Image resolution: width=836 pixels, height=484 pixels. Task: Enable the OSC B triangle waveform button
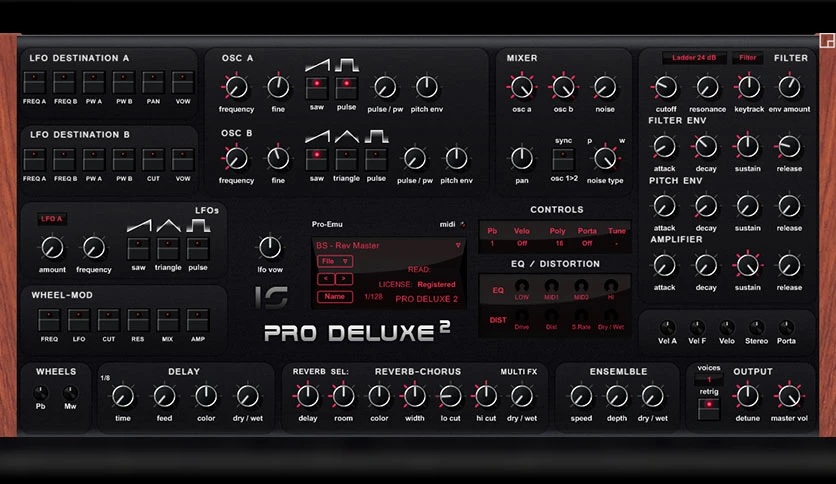pyautogui.click(x=347, y=158)
